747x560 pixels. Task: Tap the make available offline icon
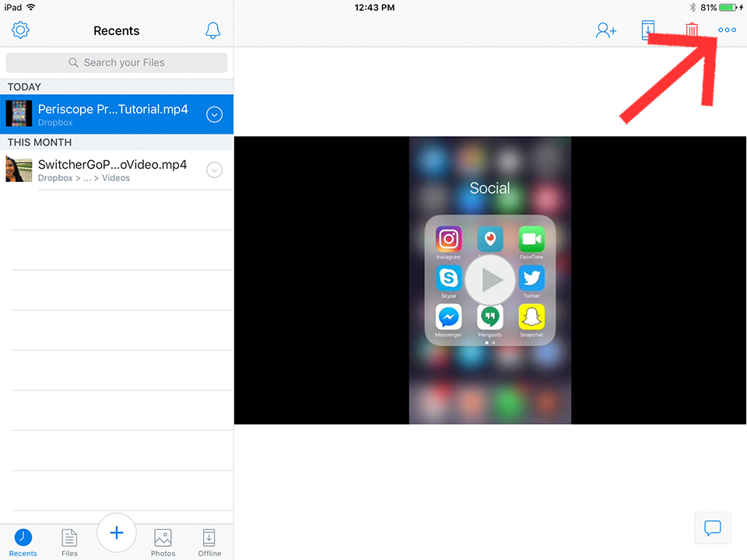tap(648, 30)
